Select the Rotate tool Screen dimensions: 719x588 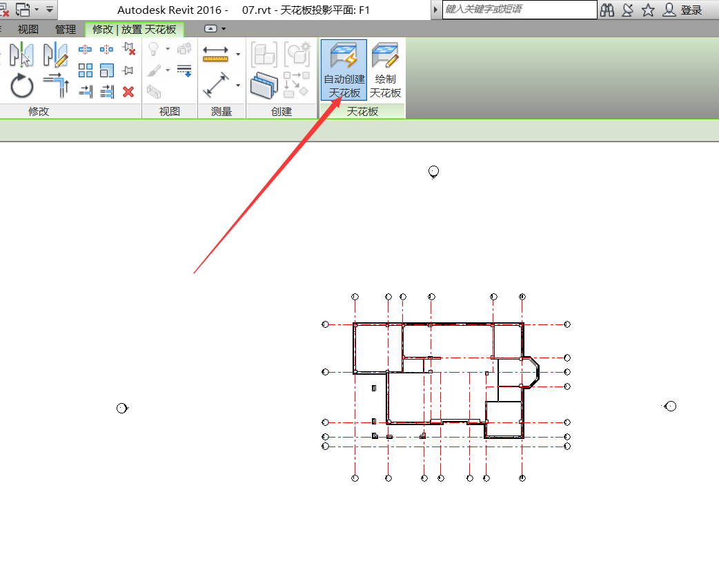coord(22,86)
